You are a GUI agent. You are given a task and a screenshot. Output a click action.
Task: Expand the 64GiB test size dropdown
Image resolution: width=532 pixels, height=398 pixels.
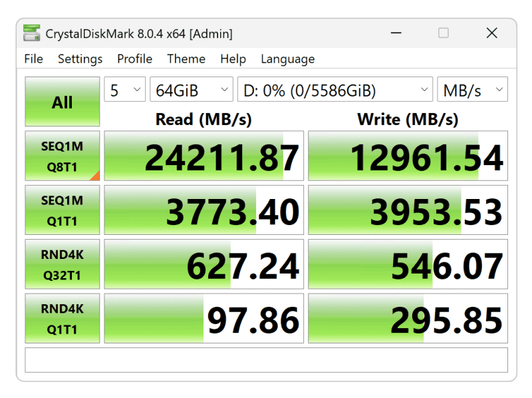[x=191, y=90]
